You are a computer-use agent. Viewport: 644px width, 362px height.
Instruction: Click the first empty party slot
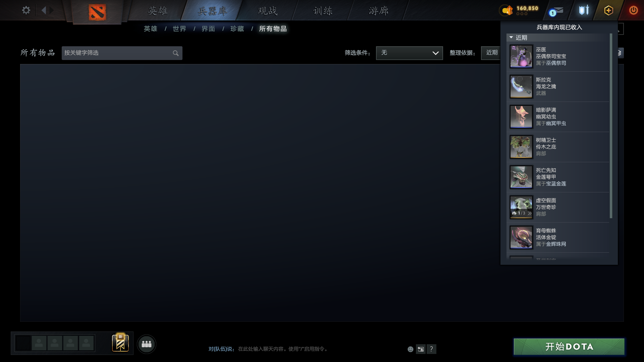click(x=39, y=343)
